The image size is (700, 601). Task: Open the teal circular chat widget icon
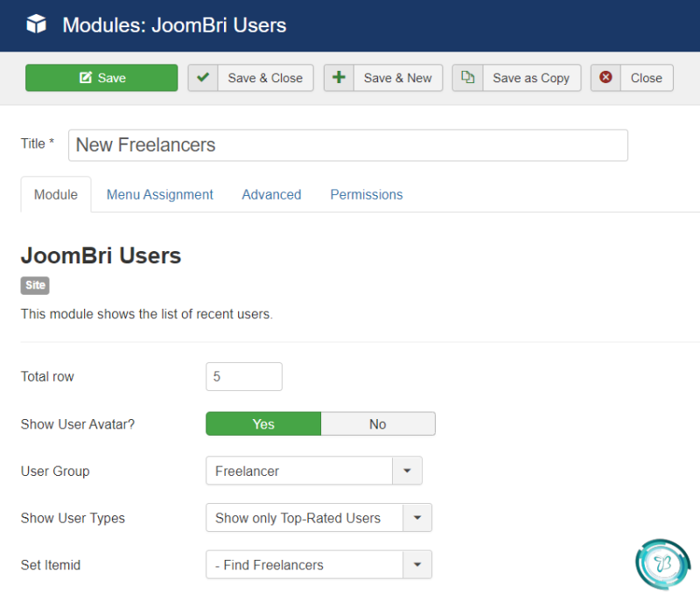663,564
